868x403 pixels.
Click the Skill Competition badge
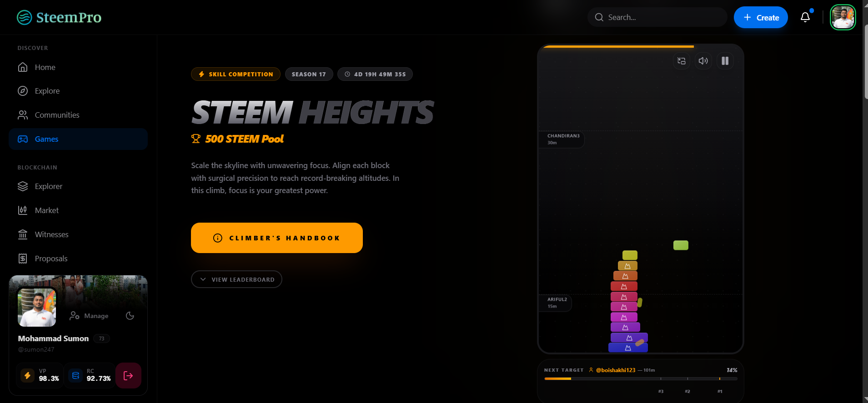(x=236, y=74)
